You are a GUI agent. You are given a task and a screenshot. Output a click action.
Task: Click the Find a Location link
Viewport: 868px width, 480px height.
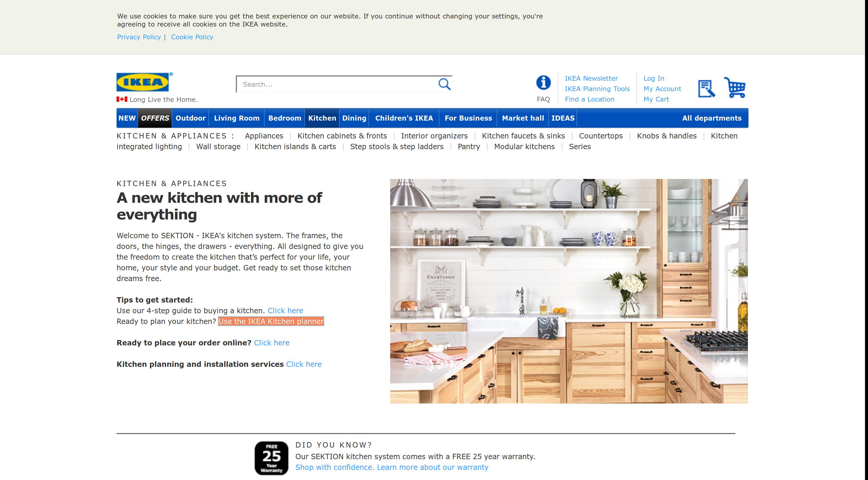coord(590,99)
